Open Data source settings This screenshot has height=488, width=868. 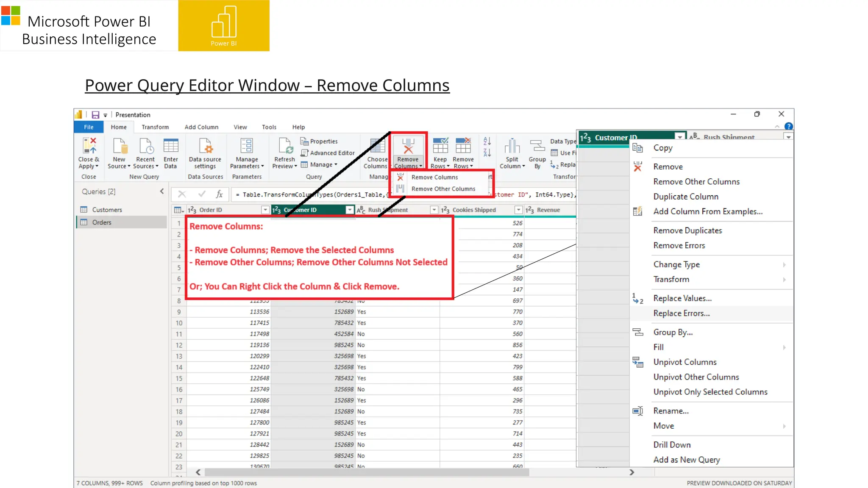coord(205,153)
